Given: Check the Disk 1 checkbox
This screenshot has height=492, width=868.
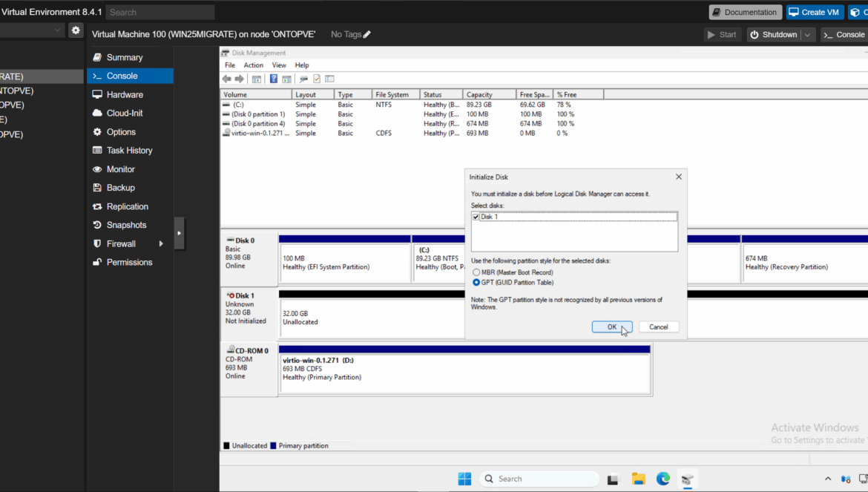Looking at the screenshot, I should (476, 217).
